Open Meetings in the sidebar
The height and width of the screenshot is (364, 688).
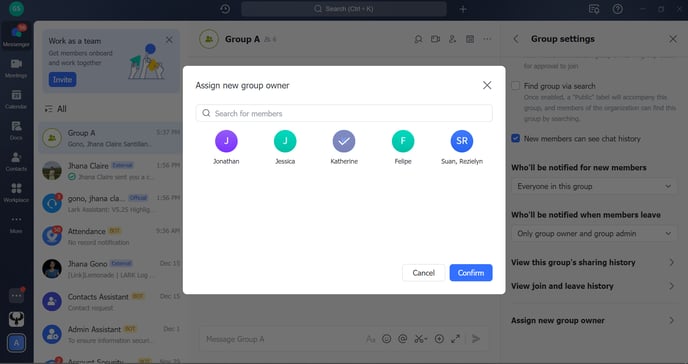click(16, 68)
